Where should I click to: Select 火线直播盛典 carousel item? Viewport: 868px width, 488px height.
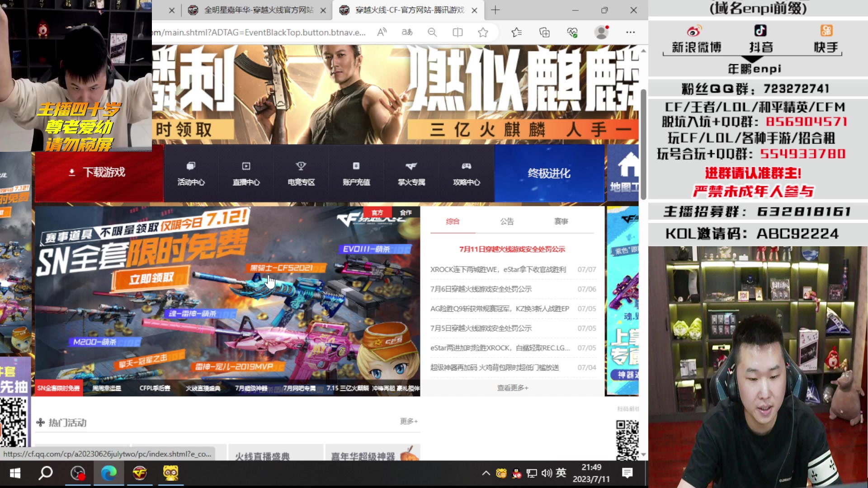tap(203, 388)
